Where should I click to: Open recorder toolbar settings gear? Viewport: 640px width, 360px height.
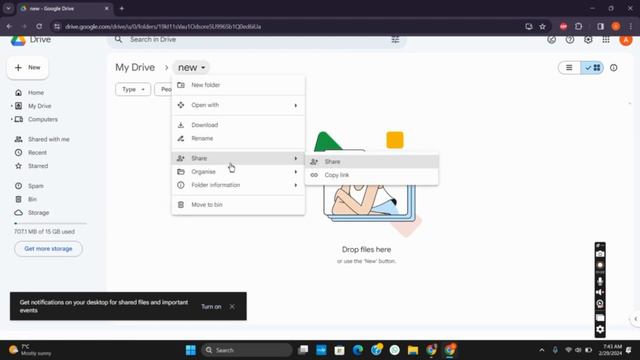[x=600, y=329]
